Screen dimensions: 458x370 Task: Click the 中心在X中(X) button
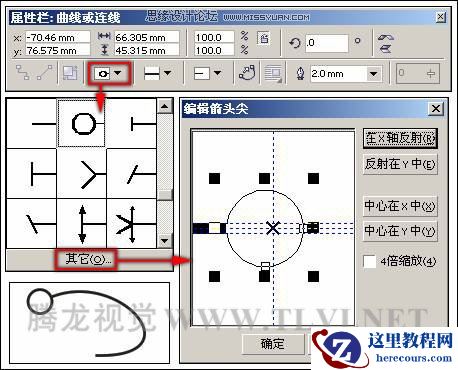[x=400, y=206]
